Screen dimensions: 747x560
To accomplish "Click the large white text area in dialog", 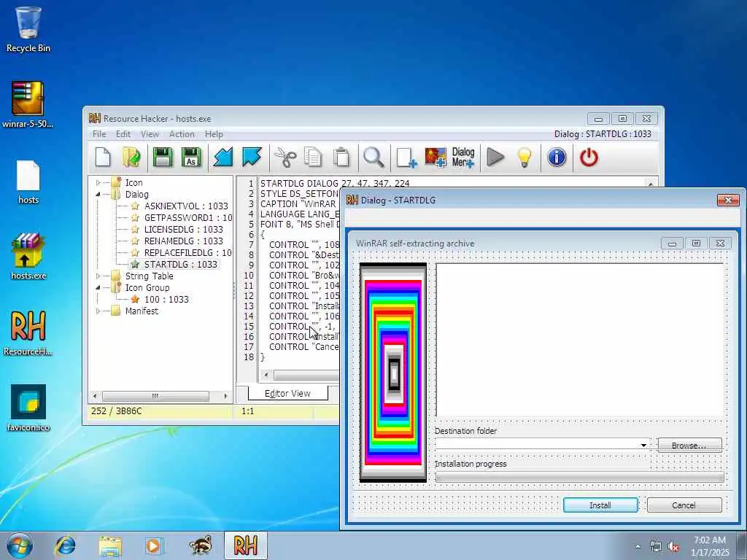I will click(580, 340).
